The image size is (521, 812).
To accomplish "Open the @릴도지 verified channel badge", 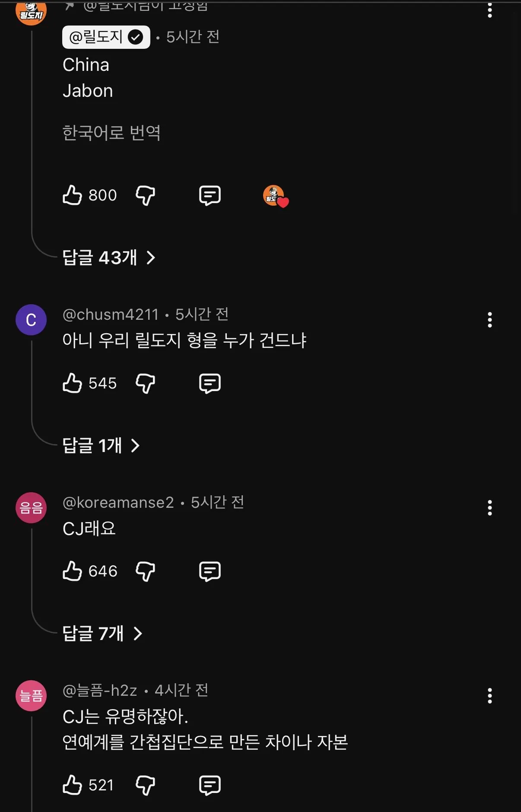I will (106, 37).
